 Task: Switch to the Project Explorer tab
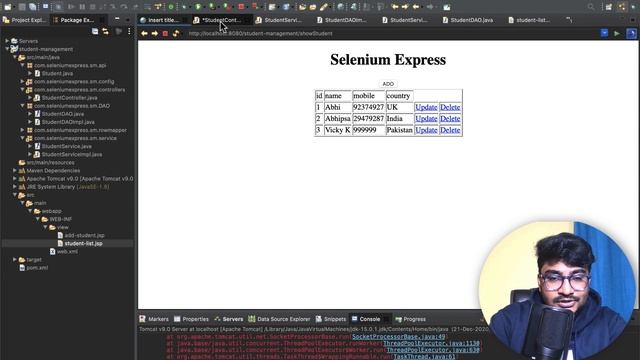24,20
